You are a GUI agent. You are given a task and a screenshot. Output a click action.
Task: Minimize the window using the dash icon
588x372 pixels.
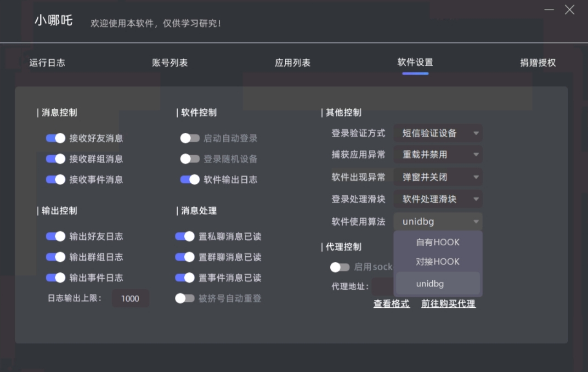(x=549, y=10)
